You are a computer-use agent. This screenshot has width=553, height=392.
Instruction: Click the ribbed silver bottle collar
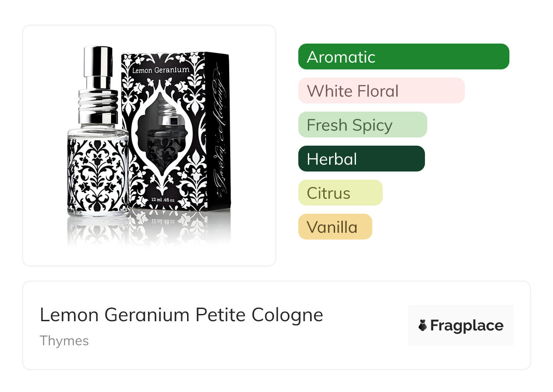[x=98, y=107]
